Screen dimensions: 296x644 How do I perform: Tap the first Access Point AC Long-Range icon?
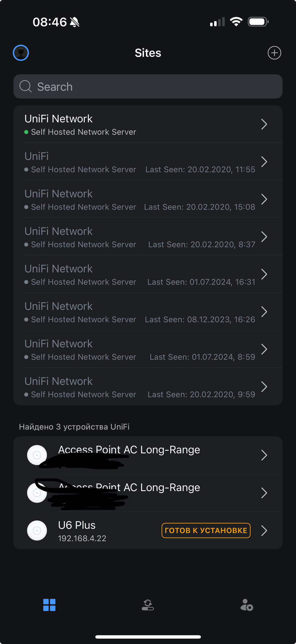click(x=37, y=455)
